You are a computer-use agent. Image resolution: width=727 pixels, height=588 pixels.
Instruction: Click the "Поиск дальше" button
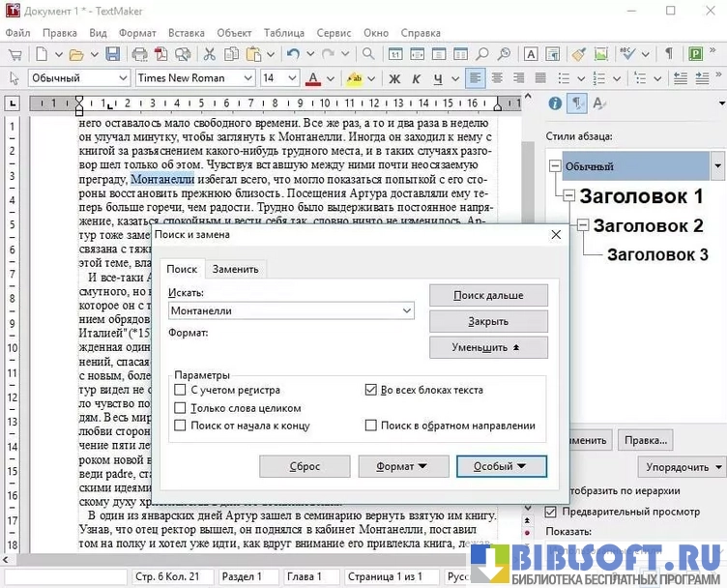[x=488, y=295]
